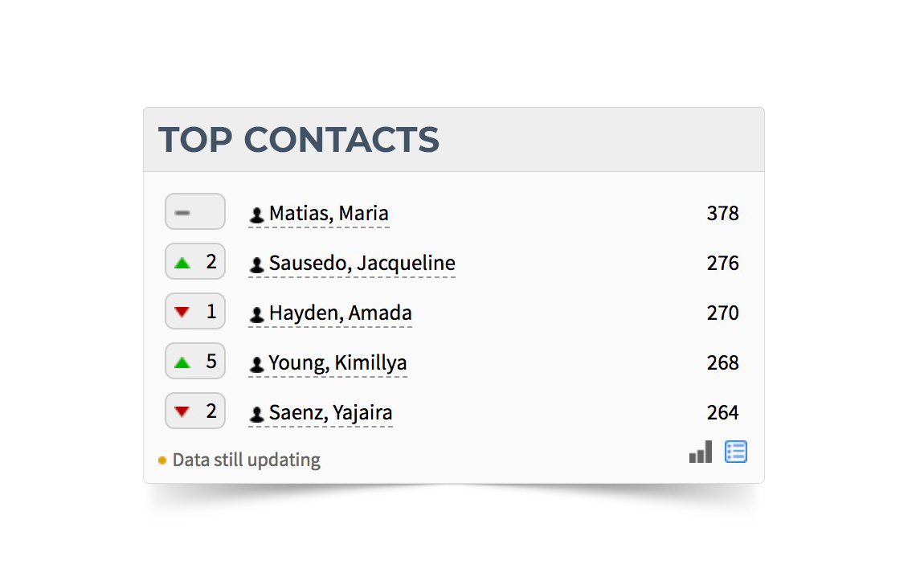The image size is (924, 581).
Task: Click the unchanged rank badge for Matias
Action: tap(195, 211)
